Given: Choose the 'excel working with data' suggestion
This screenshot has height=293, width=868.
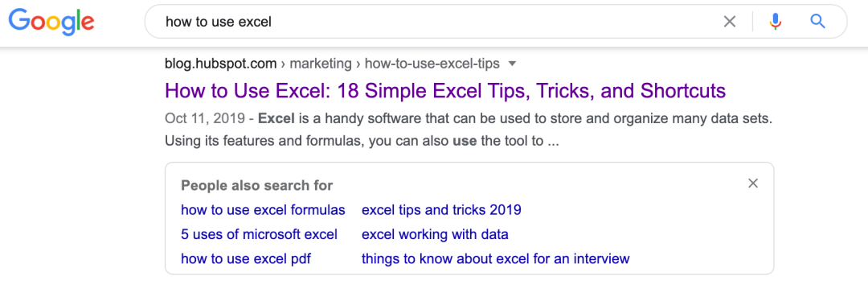Looking at the screenshot, I should pyautogui.click(x=435, y=235).
